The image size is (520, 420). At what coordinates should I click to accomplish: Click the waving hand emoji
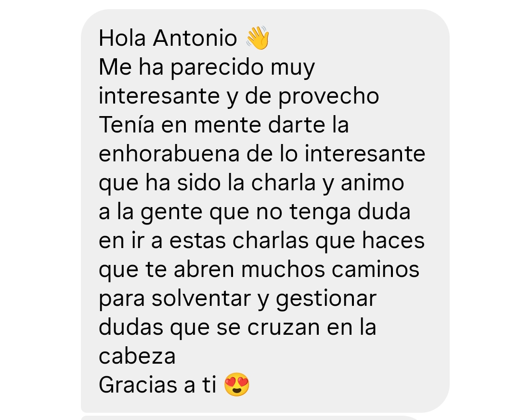pyautogui.click(x=257, y=38)
